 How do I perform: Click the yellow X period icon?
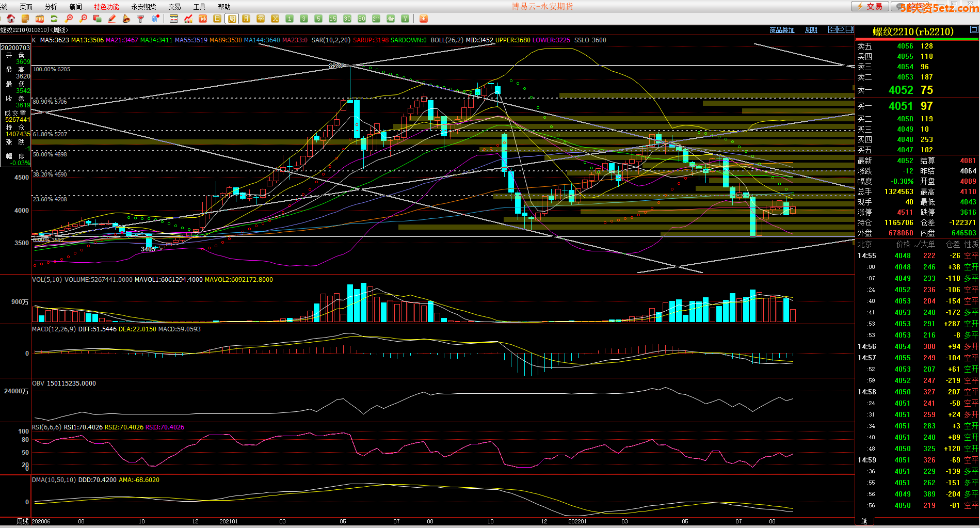click(275, 19)
